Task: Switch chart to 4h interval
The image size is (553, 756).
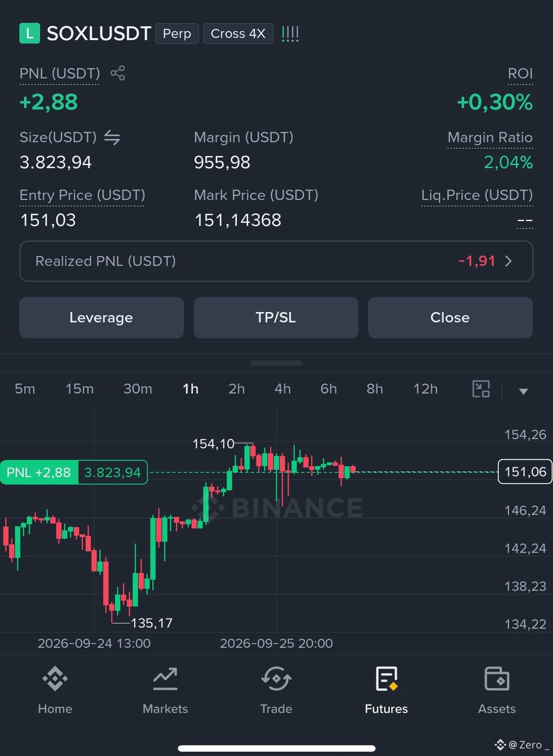Action: [283, 389]
